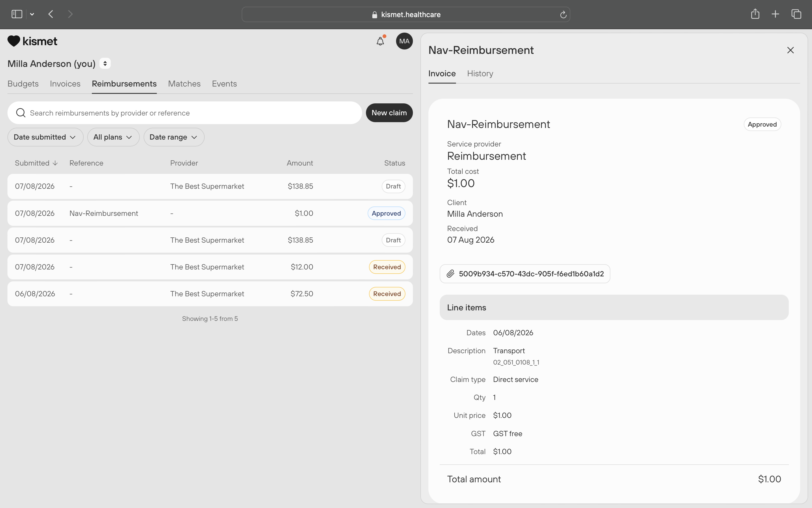Click the reimbursements search field
This screenshot has width=812, height=508.
point(184,113)
